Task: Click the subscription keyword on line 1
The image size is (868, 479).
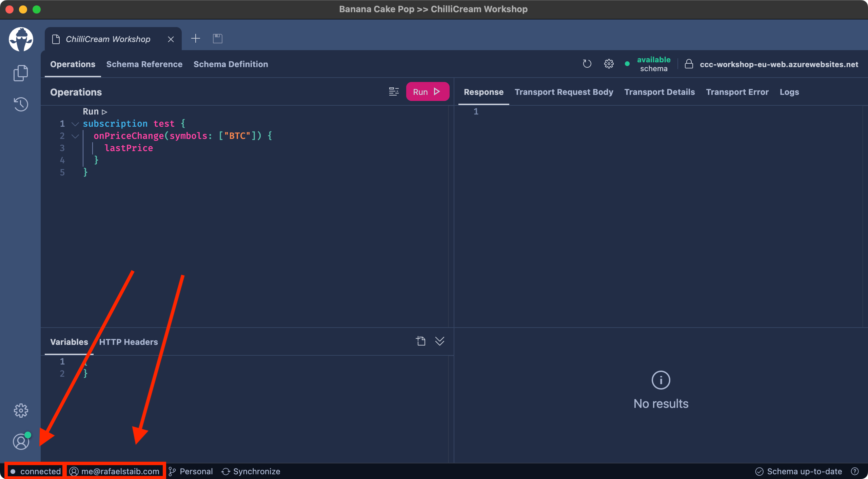Action: tap(115, 124)
